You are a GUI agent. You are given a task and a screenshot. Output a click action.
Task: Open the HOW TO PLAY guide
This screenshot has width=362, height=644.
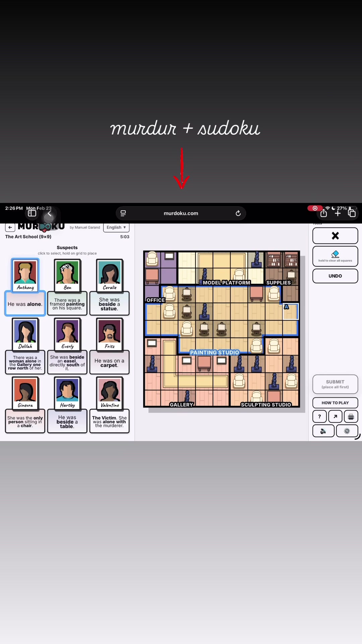point(335,403)
